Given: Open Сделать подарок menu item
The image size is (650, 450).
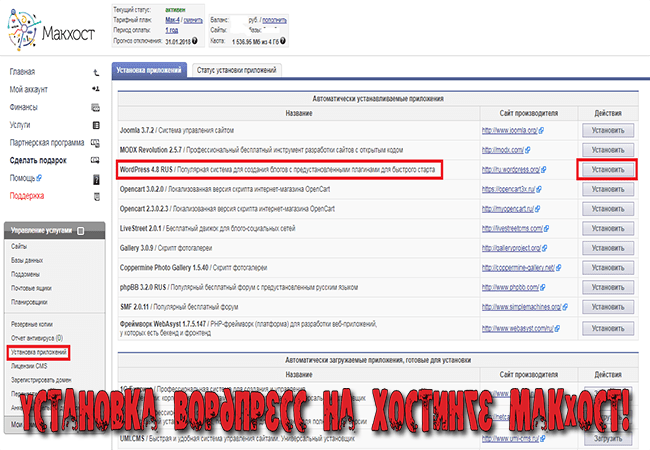Looking at the screenshot, I should coord(38,160).
